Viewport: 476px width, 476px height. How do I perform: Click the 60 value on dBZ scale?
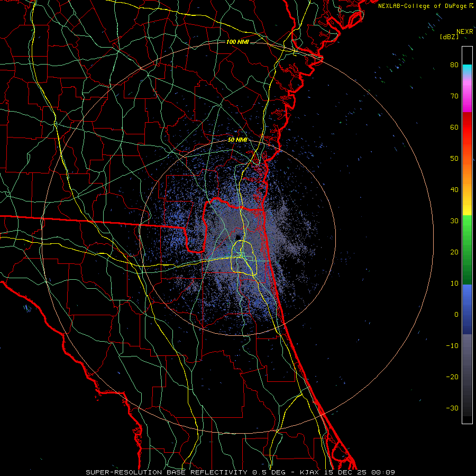click(454, 127)
